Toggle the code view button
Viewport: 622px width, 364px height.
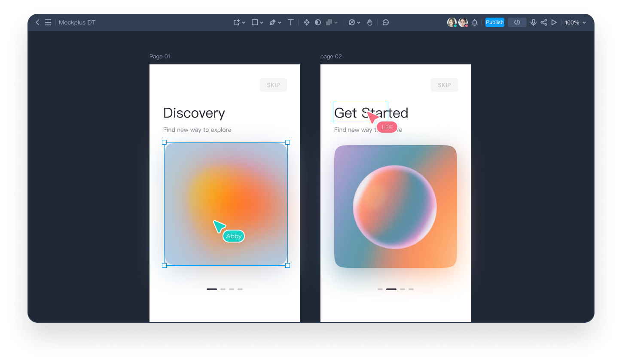click(517, 22)
